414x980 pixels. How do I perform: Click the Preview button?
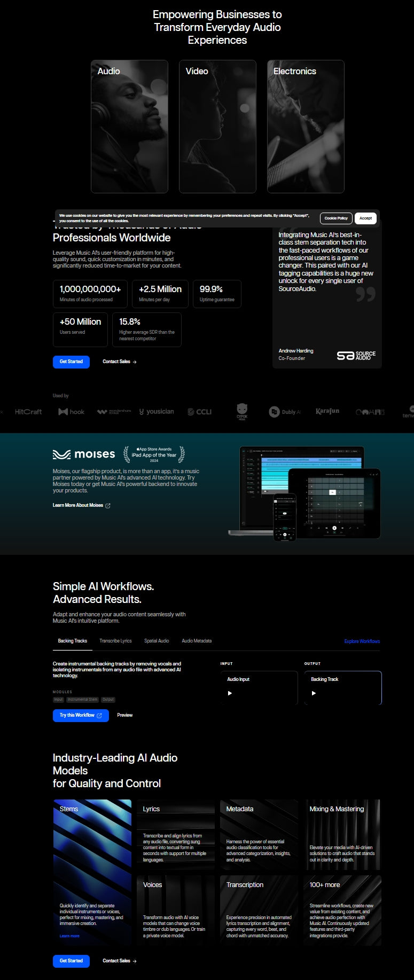click(125, 715)
